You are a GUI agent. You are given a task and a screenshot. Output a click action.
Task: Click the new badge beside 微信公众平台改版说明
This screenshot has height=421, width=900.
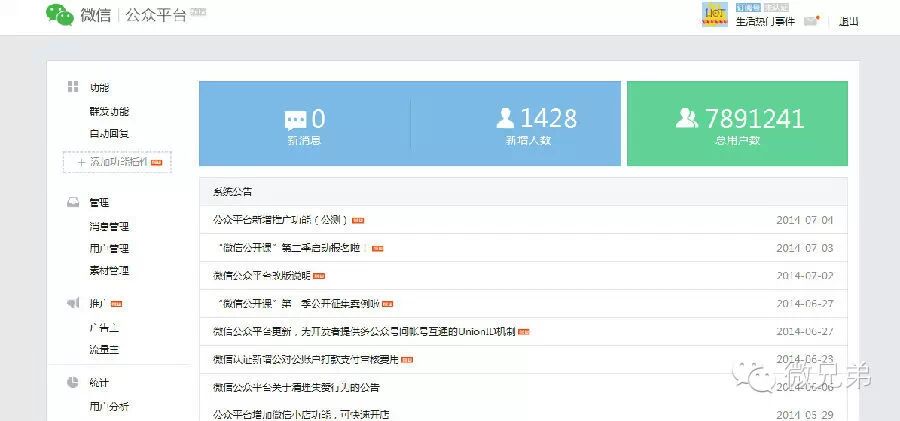click(x=319, y=276)
